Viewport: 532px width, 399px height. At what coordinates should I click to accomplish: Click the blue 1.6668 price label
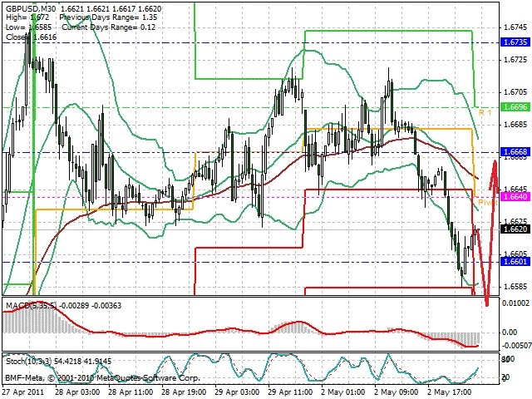pos(515,152)
